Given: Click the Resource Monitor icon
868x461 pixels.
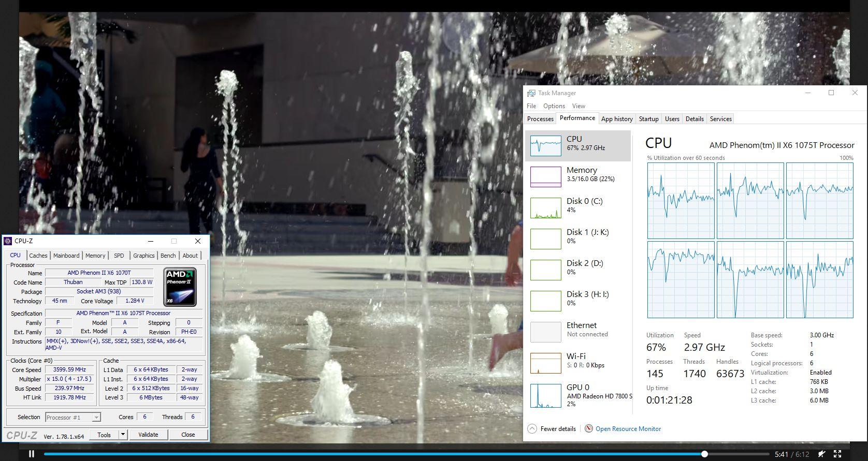Looking at the screenshot, I should tap(588, 428).
